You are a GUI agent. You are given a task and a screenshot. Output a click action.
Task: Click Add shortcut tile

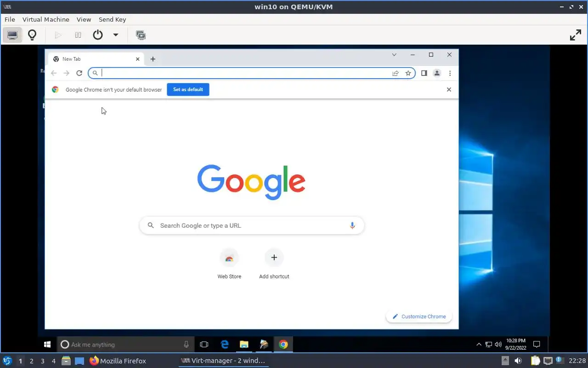274,264
